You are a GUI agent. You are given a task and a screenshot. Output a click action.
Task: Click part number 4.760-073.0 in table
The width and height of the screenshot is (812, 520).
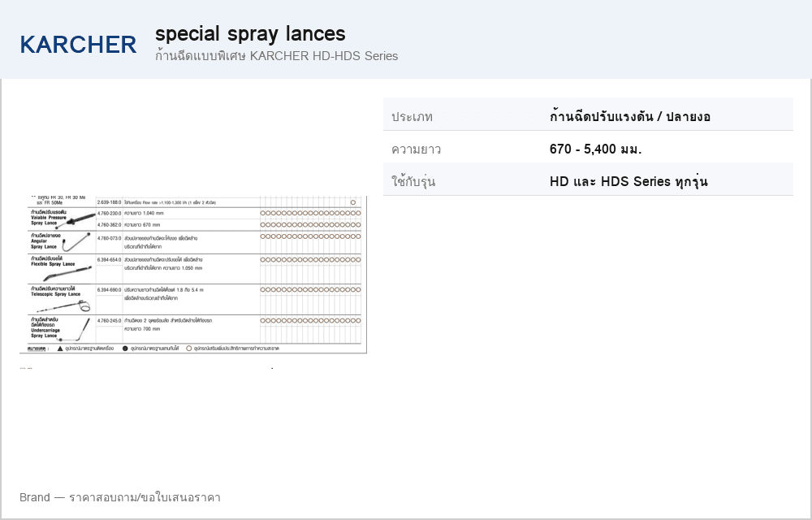click(110, 239)
